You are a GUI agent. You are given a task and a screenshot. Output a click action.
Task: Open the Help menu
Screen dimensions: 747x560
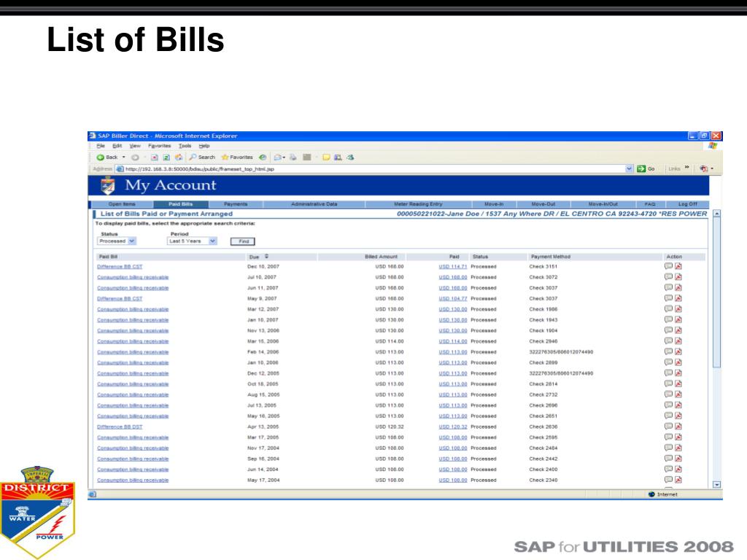coord(204,146)
